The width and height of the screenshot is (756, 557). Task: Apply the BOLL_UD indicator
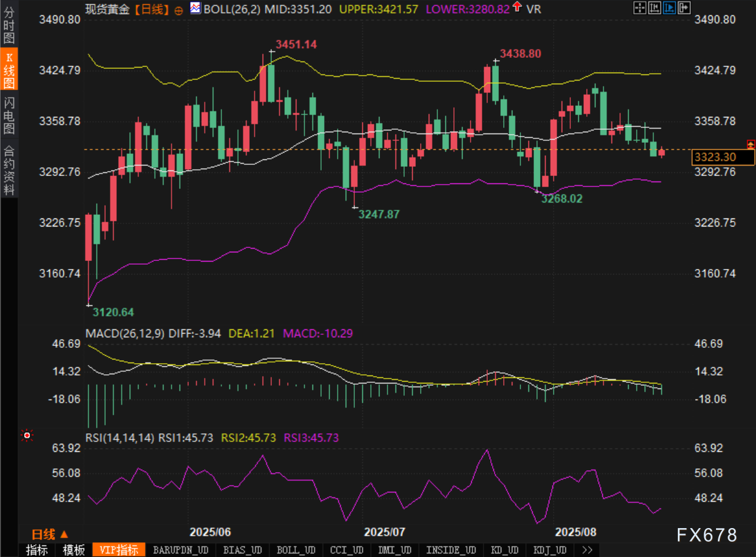tap(295, 550)
